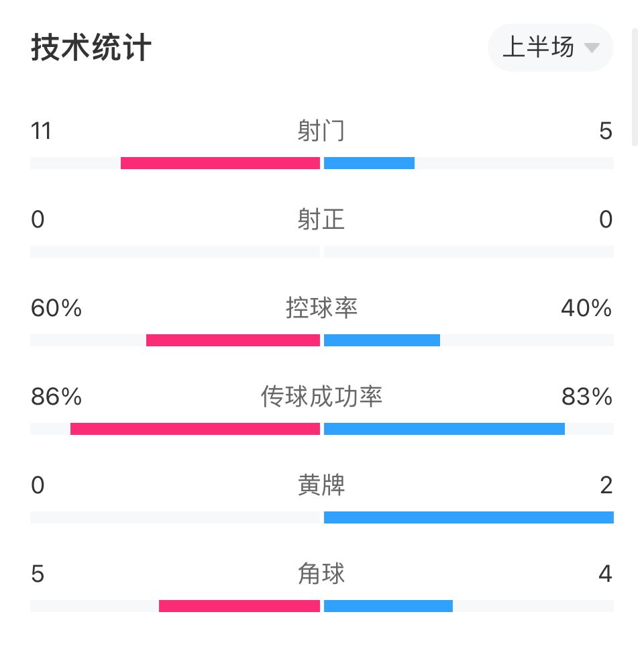644x649 pixels.
Task: Open the 上半场 period dropdown
Action: tap(550, 48)
